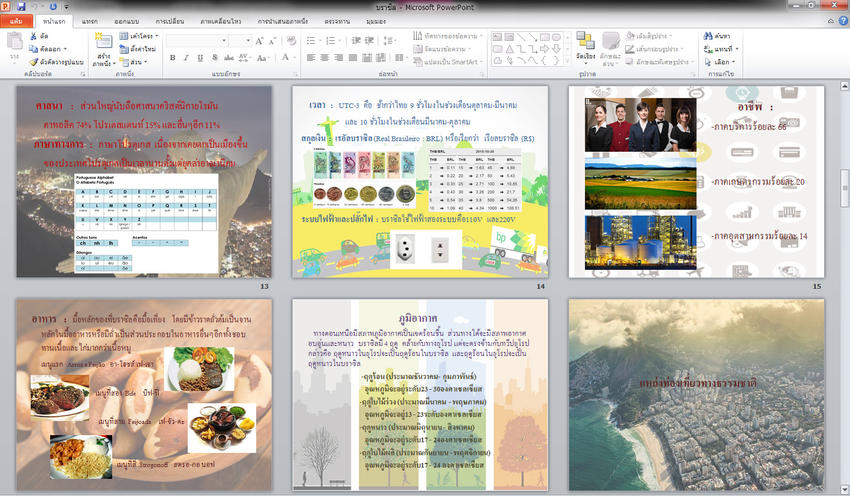
Task: Click the Quick Styles (ลักษณะด่วน) icon
Action: pos(610,41)
